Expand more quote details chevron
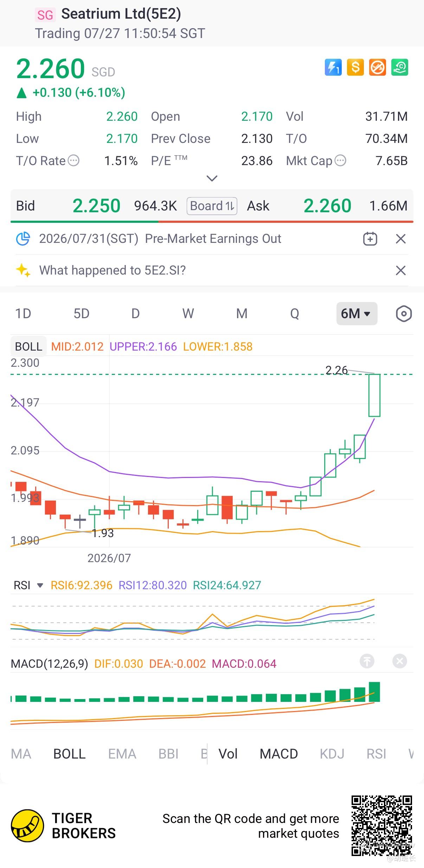 coord(212,178)
